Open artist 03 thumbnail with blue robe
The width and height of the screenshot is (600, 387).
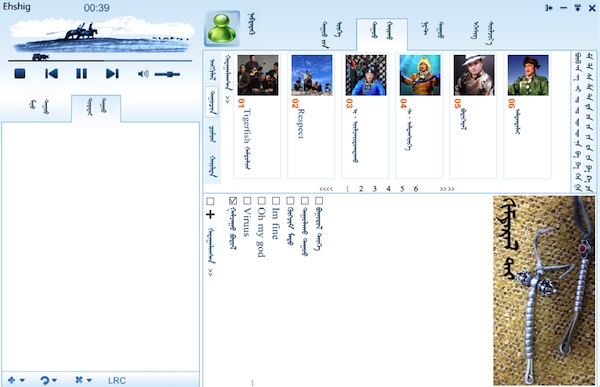(366, 75)
